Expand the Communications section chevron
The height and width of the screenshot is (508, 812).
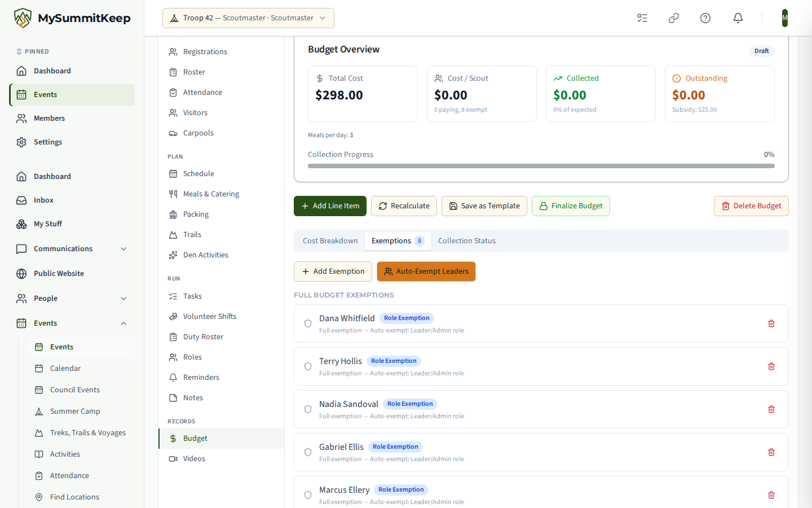(123, 249)
